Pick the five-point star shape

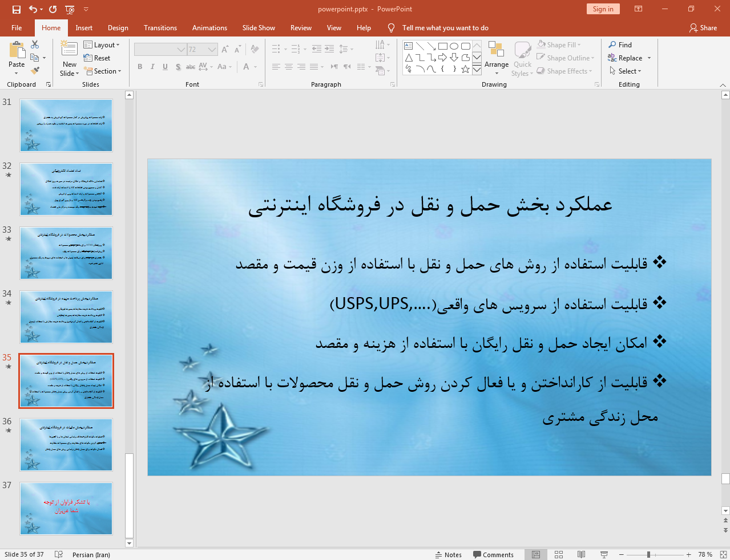(466, 69)
